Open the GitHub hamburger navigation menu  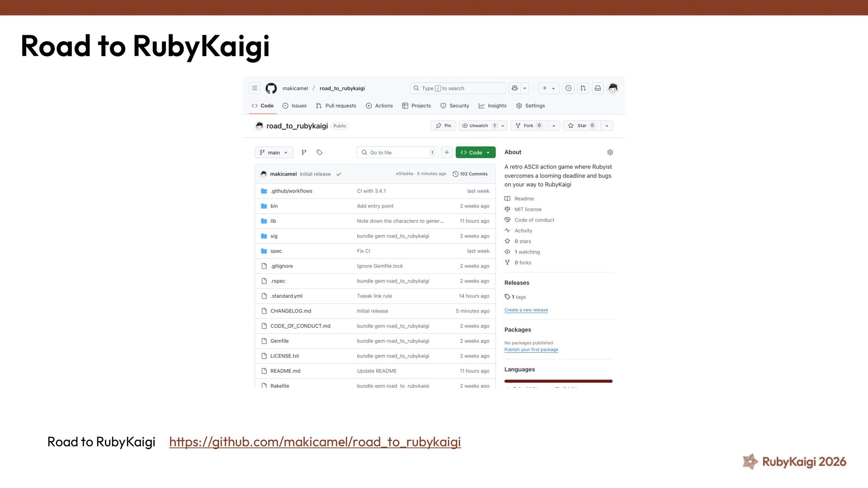(255, 88)
